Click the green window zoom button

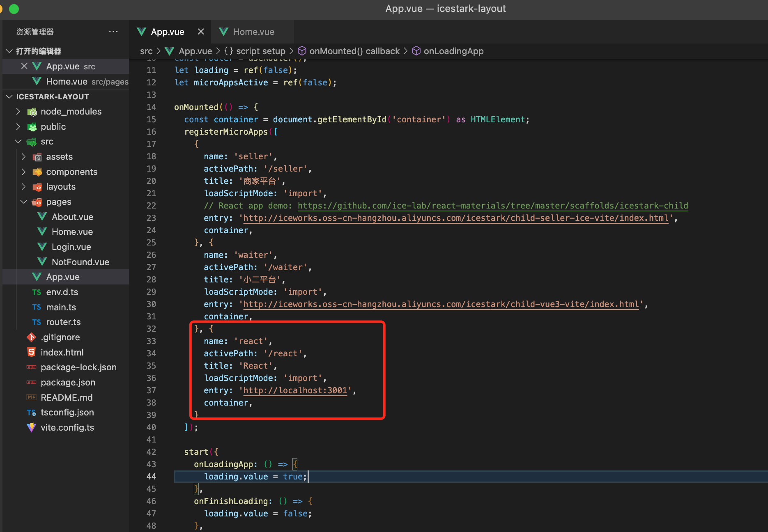14,9
